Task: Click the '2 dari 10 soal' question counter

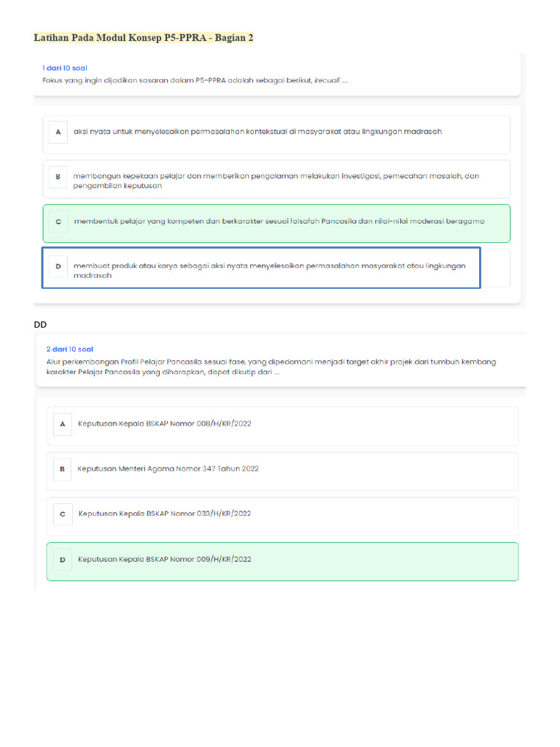Action: [70, 349]
